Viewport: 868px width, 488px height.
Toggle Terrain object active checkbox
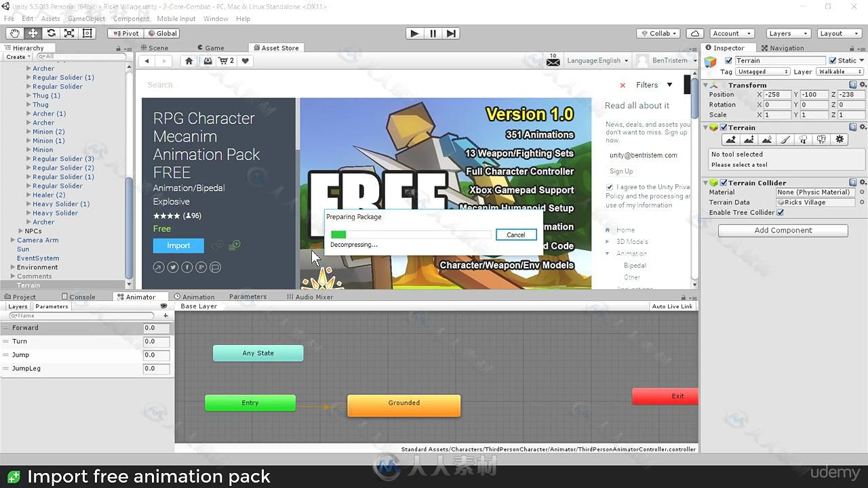tap(729, 60)
